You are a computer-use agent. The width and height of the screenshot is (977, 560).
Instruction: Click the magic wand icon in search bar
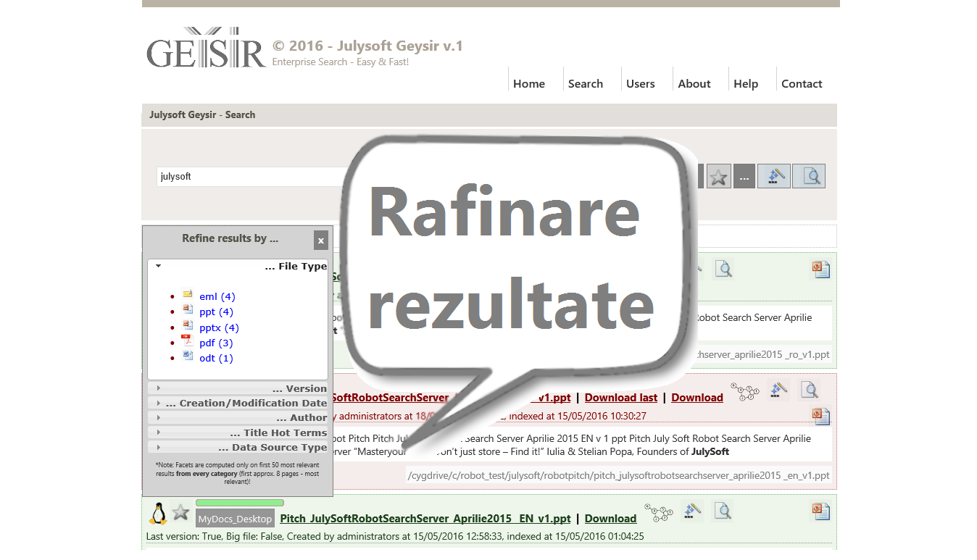[774, 176]
